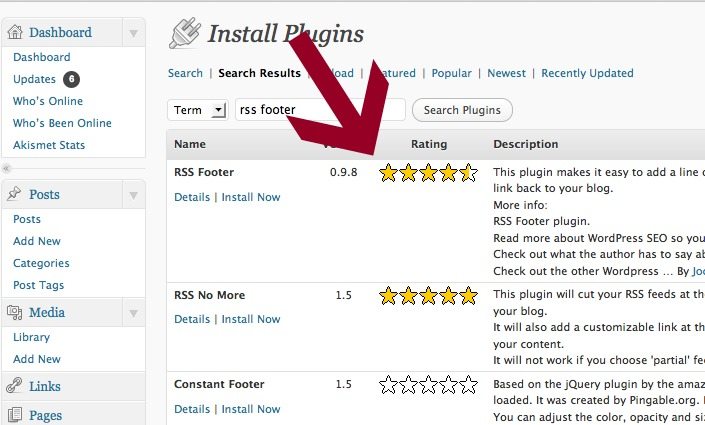
Task: Click the rss footer search field
Action: tap(320, 110)
